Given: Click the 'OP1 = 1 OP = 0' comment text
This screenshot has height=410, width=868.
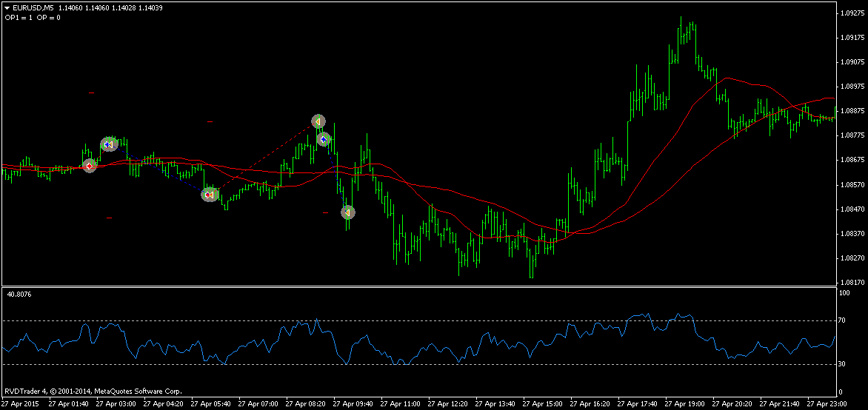Looking at the screenshot, I should [33, 18].
